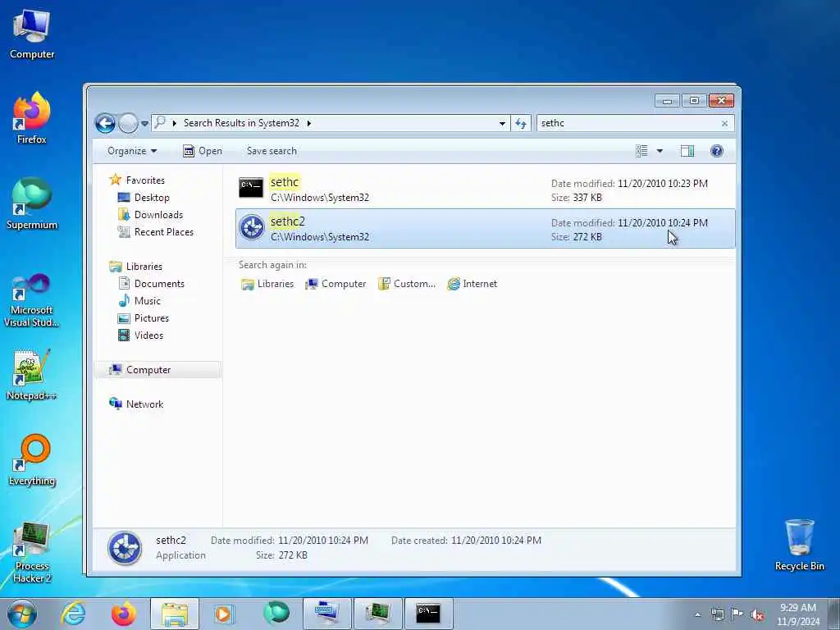Launch Internet Explorer from the taskbar
840x630 pixels.
[73, 614]
